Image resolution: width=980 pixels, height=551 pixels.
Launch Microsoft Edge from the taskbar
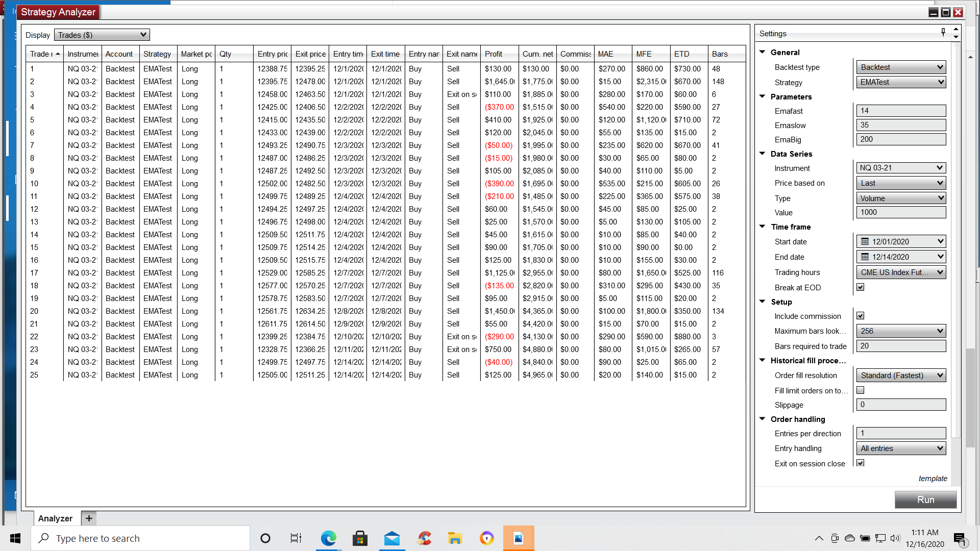point(328,538)
